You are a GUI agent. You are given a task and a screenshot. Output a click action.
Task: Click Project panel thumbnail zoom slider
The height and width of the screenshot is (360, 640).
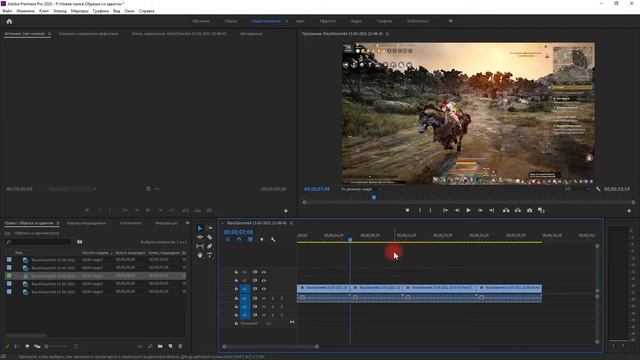coord(57,347)
